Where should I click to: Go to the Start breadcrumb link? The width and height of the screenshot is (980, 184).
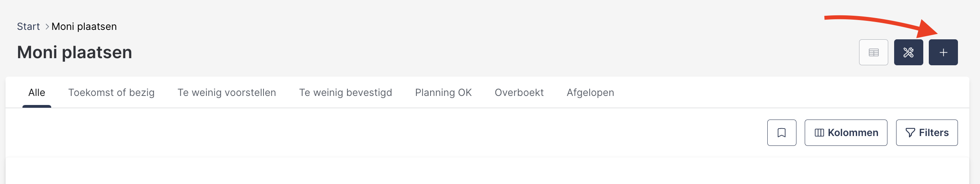click(28, 26)
